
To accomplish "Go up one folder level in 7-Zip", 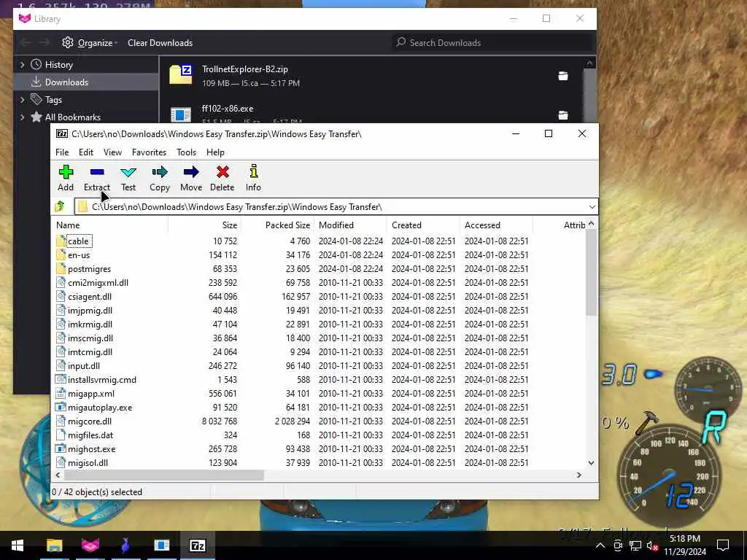I will pyautogui.click(x=60, y=206).
